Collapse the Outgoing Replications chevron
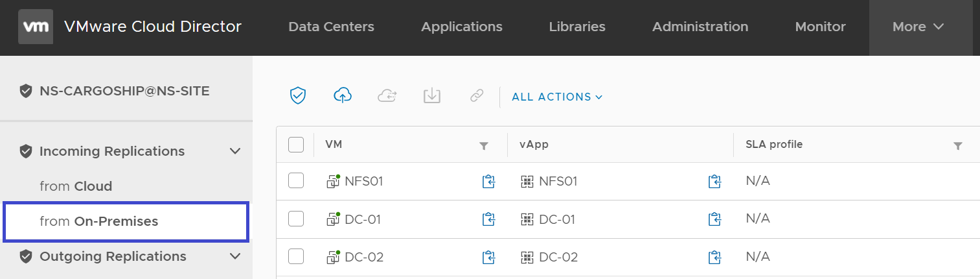The width and height of the screenshot is (980, 279). click(x=235, y=256)
